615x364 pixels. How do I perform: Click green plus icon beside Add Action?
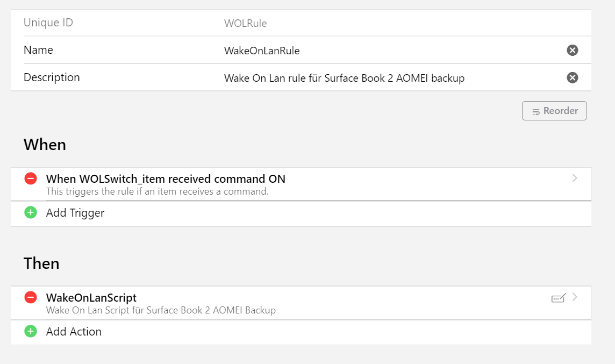coord(31,332)
